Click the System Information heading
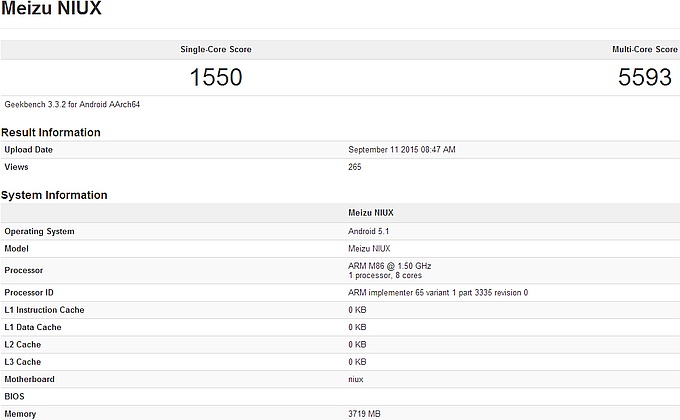Image resolution: width=680 pixels, height=420 pixels. (x=54, y=195)
